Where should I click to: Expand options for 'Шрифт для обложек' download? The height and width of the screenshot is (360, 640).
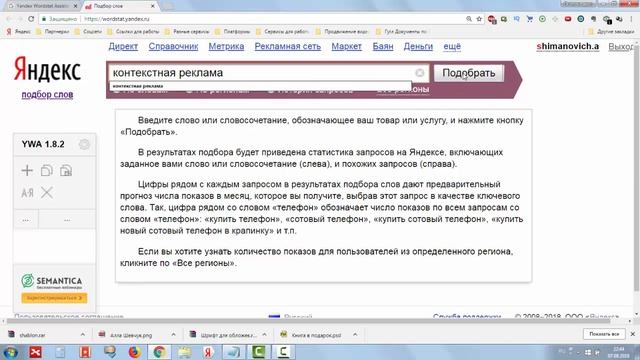[264, 335]
